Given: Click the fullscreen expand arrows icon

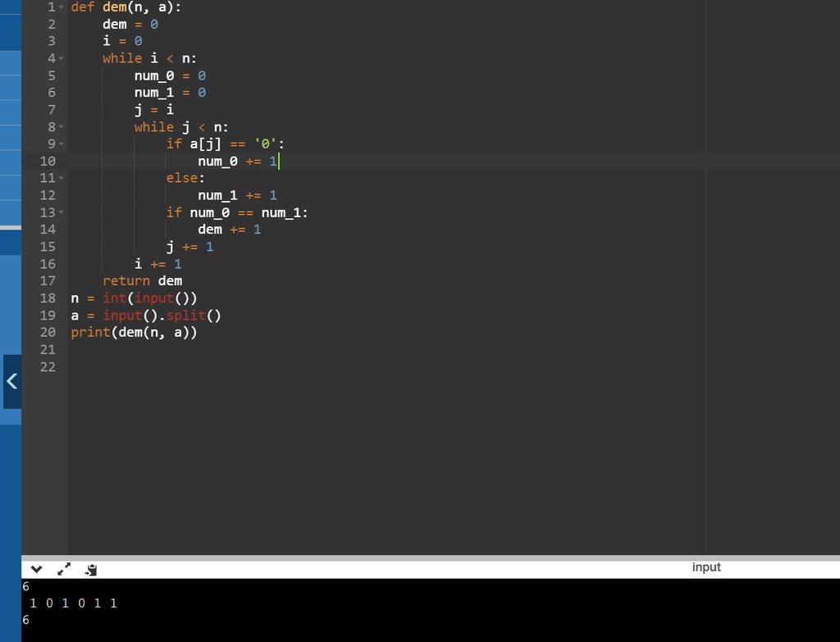Looking at the screenshot, I should (64, 569).
